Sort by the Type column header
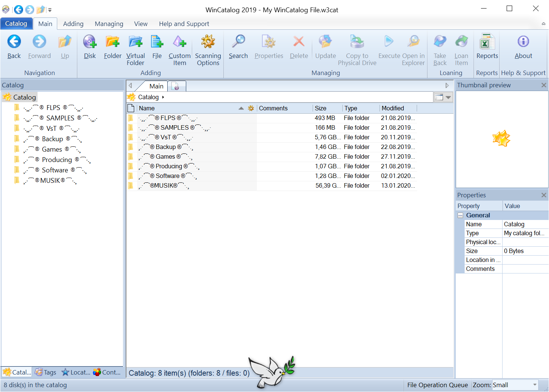 pyautogui.click(x=361, y=108)
